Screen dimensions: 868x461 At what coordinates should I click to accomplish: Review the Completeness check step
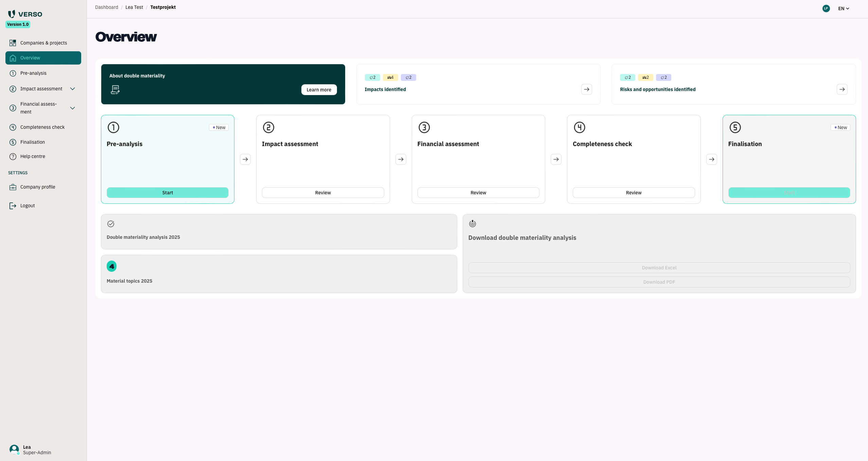tap(634, 193)
